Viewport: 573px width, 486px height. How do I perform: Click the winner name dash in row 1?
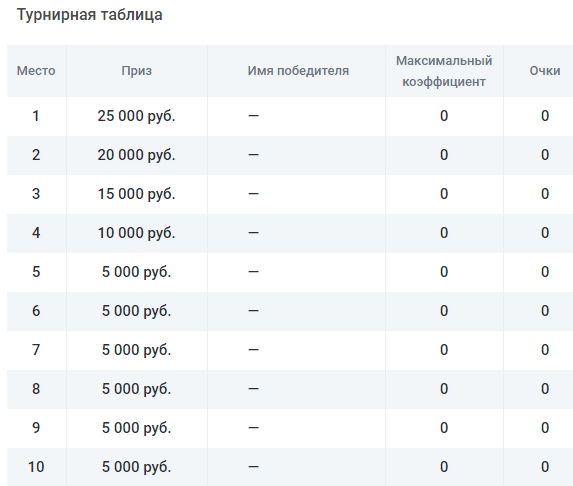pos(254,116)
